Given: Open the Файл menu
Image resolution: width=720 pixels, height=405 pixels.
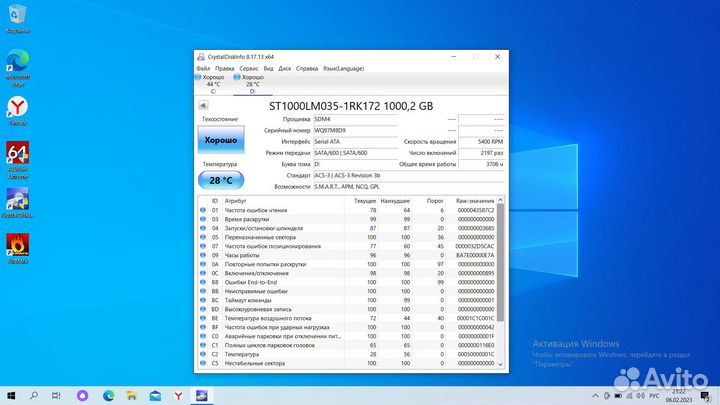Looking at the screenshot, I should (x=203, y=68).
